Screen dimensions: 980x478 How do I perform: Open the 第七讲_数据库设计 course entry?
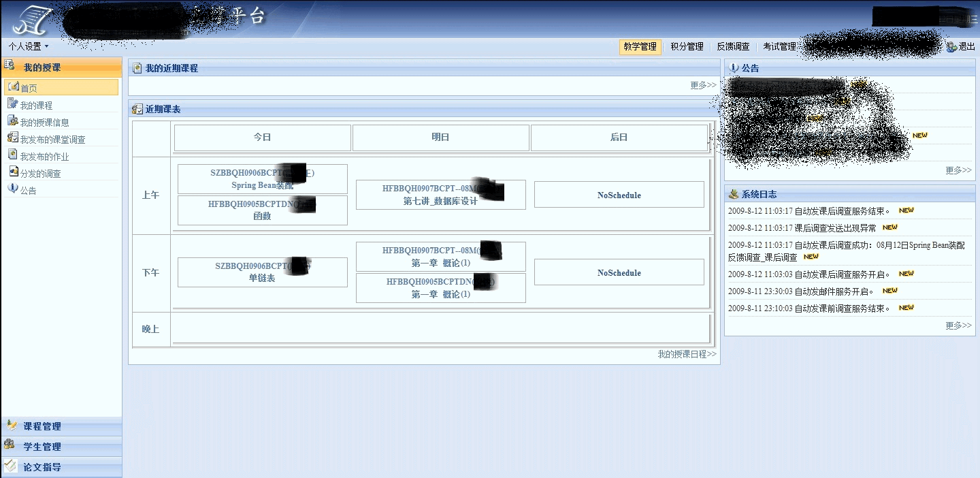tap(441, 195)
